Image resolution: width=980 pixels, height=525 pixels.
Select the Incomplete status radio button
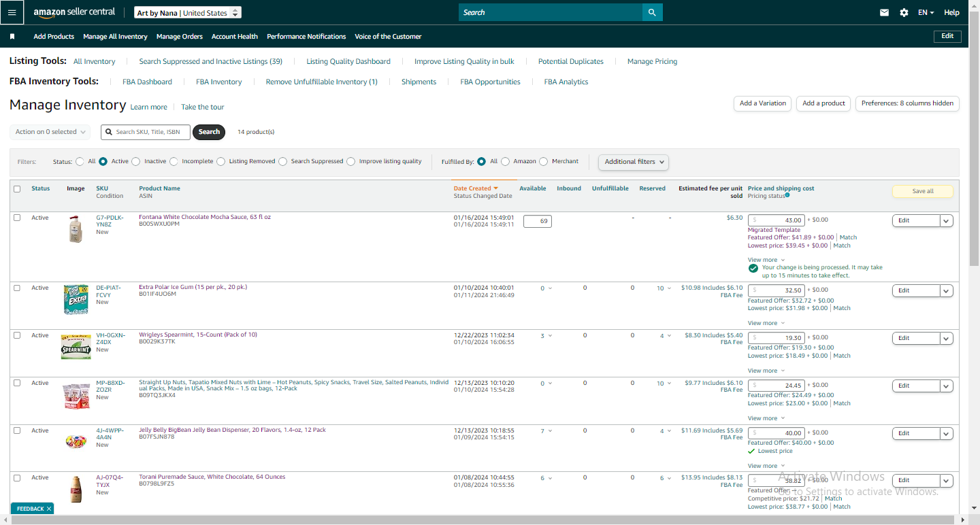click(x=174, y=162)
